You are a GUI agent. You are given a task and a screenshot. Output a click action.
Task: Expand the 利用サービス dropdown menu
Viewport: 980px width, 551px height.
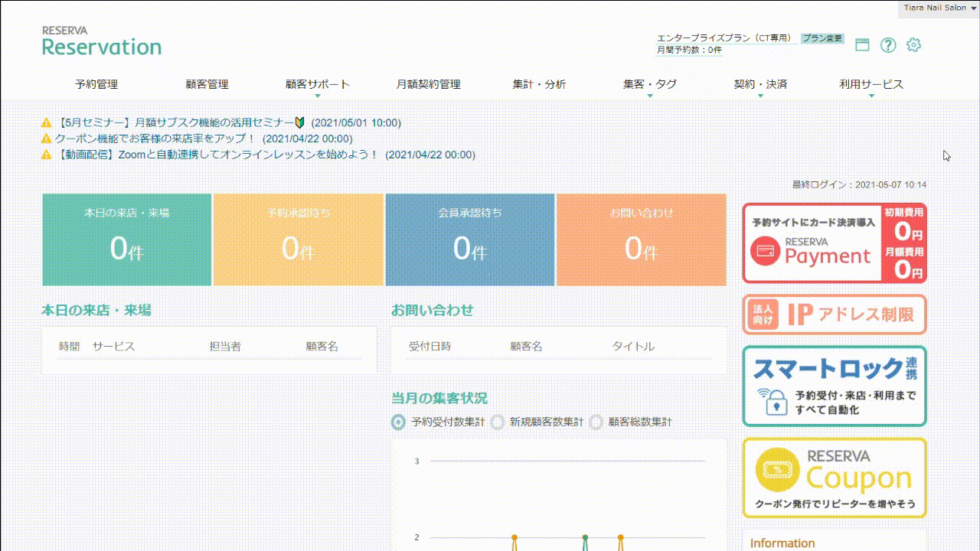[x=871, y=85]
